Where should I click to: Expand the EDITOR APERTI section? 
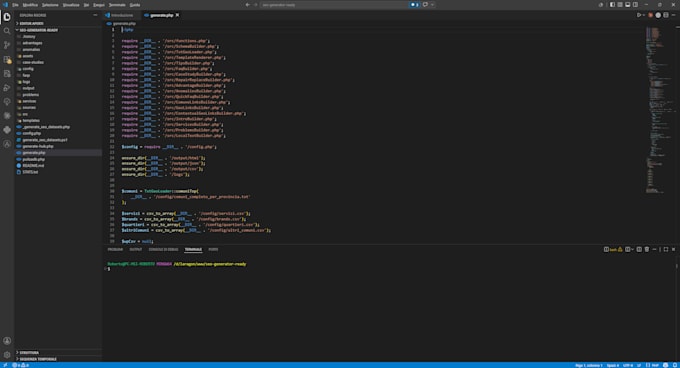[x=58, y=23]
